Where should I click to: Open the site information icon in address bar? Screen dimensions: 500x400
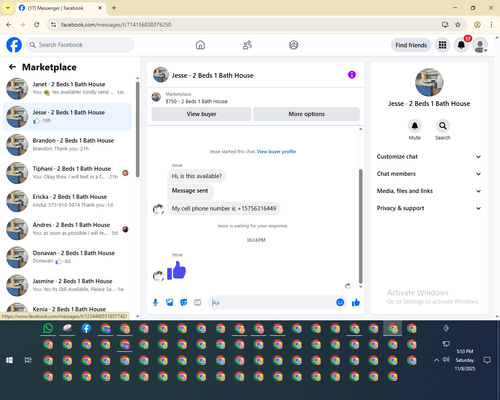coord(53,25)
